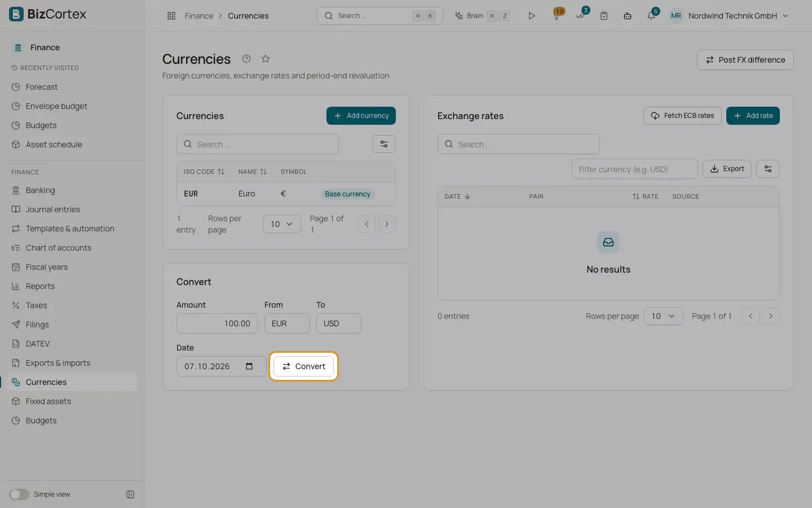Go to next page of currencies list
Image resolution: width=812 pixels, height=508 pixels.
coord(387,224)
